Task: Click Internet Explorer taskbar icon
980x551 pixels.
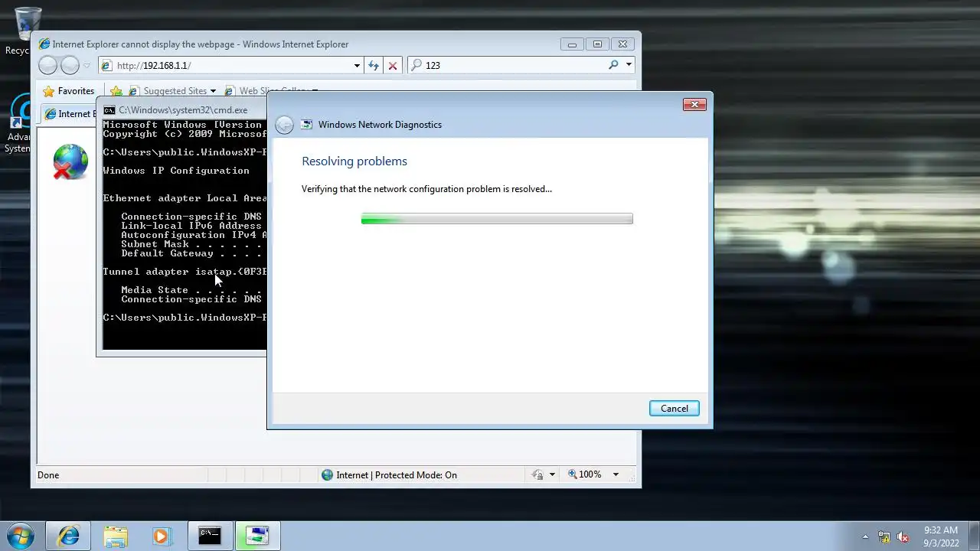Action: click(x=68, y=536)
